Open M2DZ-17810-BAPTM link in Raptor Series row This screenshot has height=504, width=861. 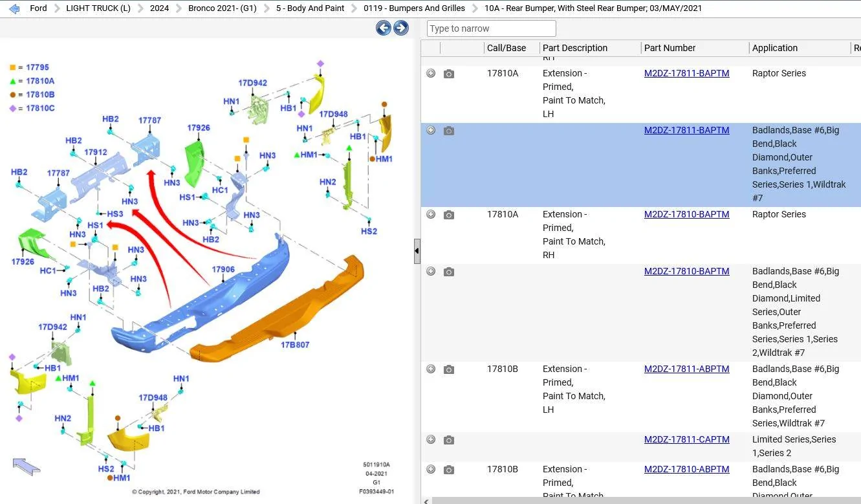[x=686, y=214]
